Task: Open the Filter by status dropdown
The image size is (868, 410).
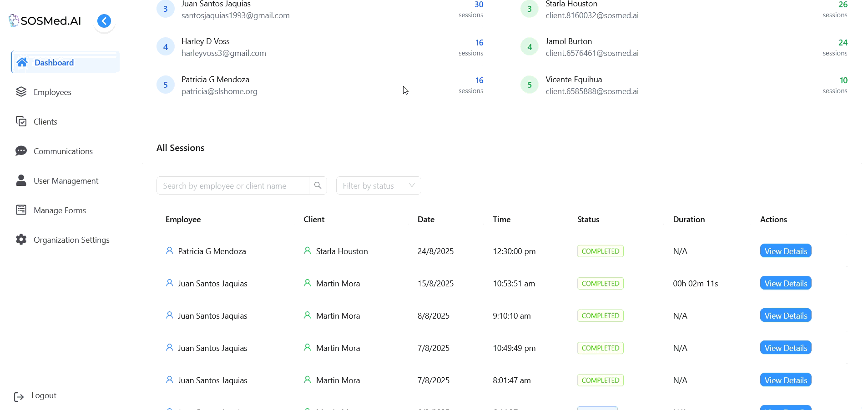Action: (x=378, y=185)
